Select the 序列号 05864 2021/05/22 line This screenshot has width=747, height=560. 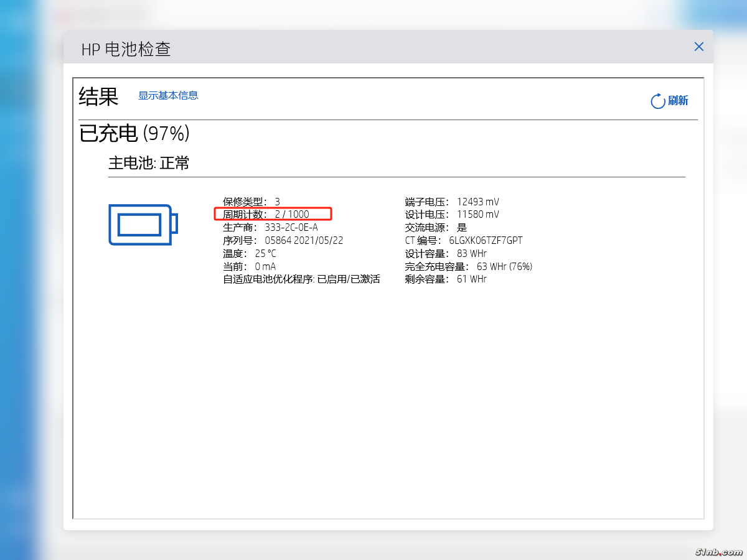[x=283, y=240]
